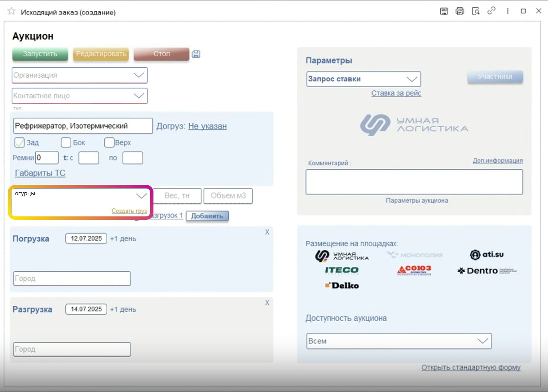
Task: Select the Dentro platform logo
Action: click(487, 271)
